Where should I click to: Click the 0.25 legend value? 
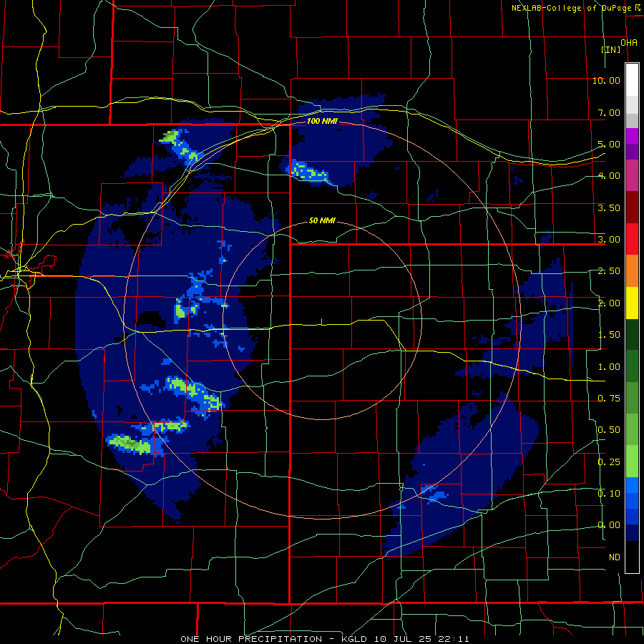[x=609, y=462]
